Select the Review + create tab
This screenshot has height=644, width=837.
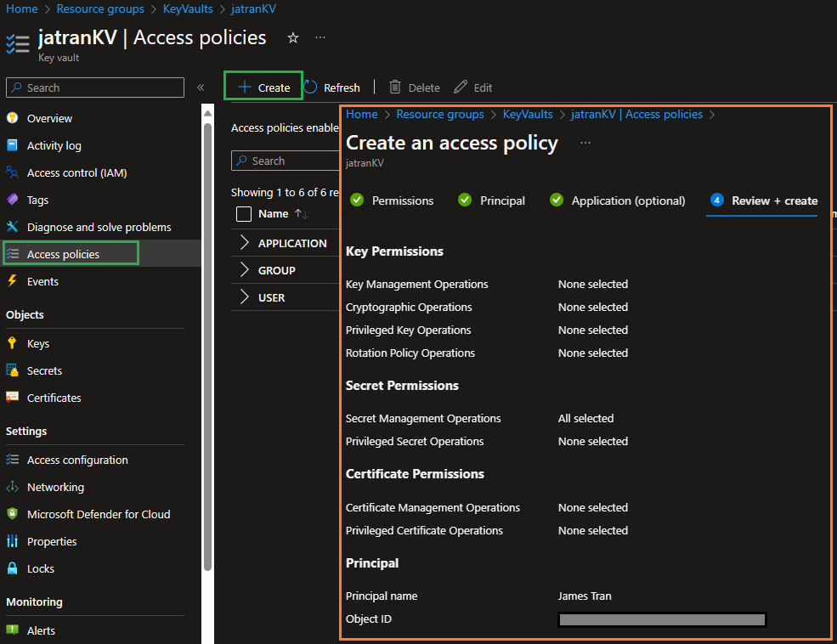coord(764,201)
